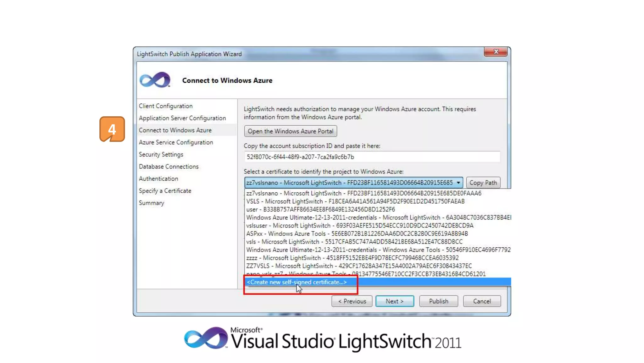
Task: Close the Publish Application Wizard window
Action: pyautogui.click(x=496, y=52)
